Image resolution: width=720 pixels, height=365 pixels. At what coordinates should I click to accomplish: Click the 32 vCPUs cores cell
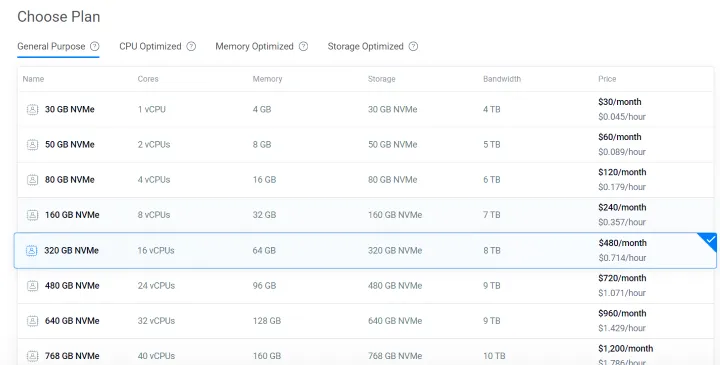(156, 321)
